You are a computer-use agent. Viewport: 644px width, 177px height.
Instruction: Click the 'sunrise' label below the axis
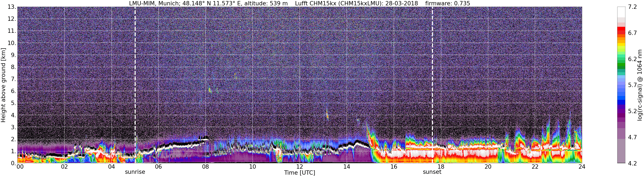click(135, 172)
